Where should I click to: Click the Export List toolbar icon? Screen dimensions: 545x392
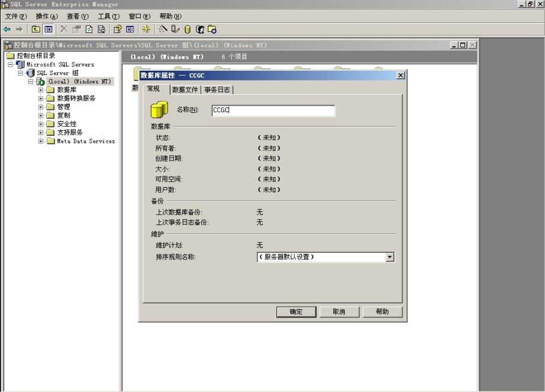click(102, 29)
